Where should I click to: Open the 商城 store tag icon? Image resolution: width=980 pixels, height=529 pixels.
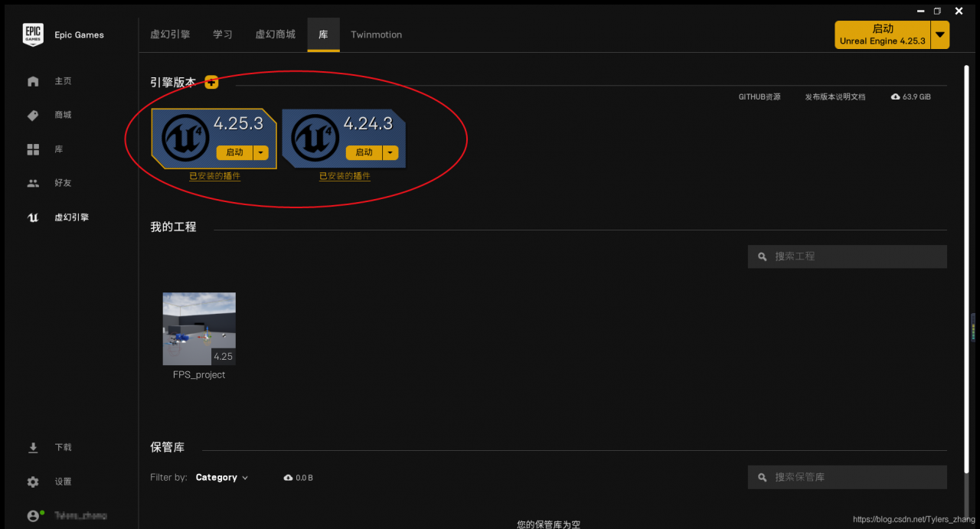point(33,116)
